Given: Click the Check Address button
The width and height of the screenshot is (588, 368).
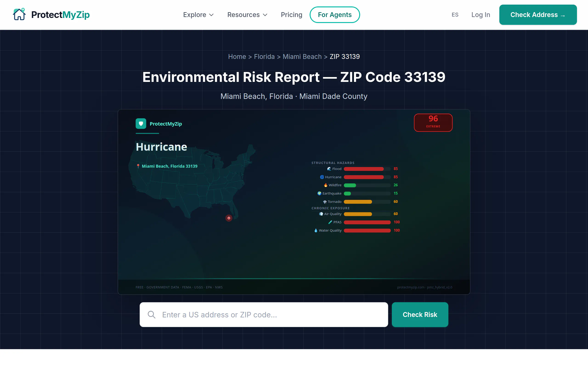Looking at the screenshot, I should coord(538,14).
